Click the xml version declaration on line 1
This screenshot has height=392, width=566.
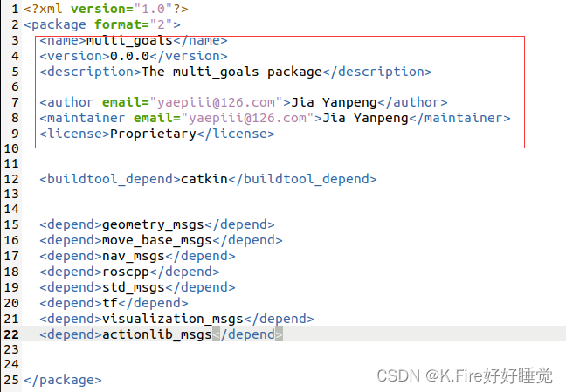tap(106, 9)
